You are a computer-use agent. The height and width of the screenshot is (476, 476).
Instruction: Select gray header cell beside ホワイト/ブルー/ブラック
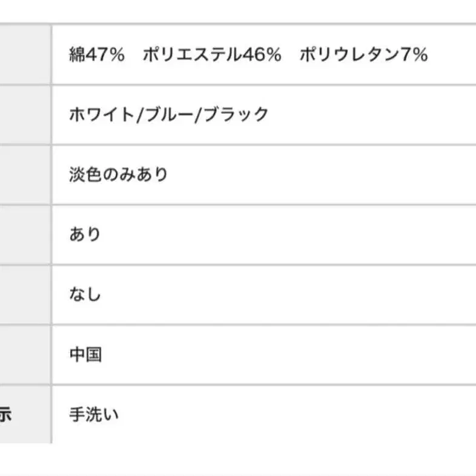[x=25, y=114]
